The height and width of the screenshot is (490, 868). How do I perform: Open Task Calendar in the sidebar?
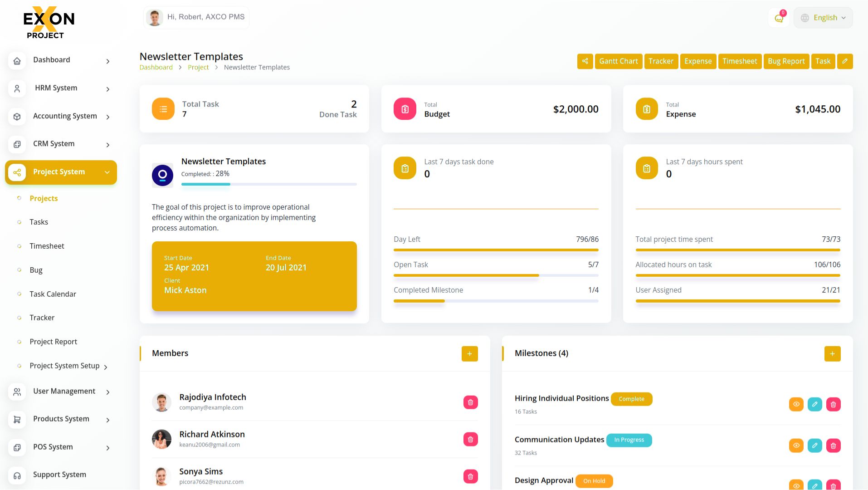53,294
